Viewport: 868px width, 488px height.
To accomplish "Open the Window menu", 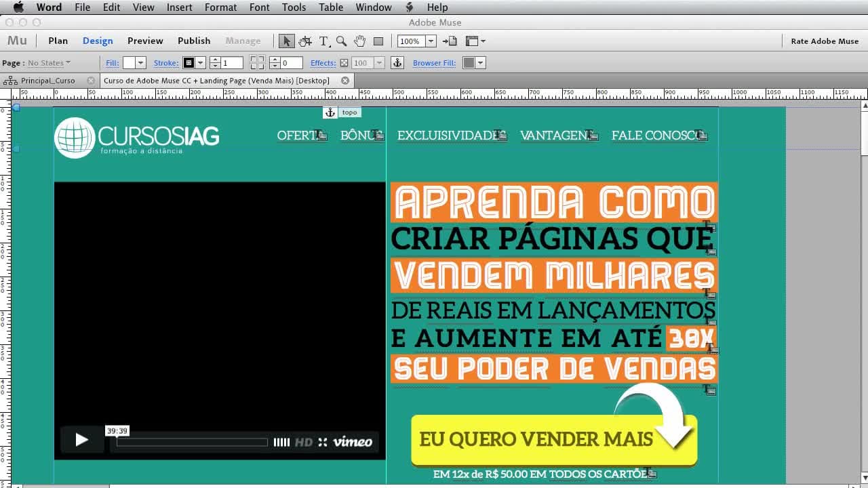I will point(374,7).
